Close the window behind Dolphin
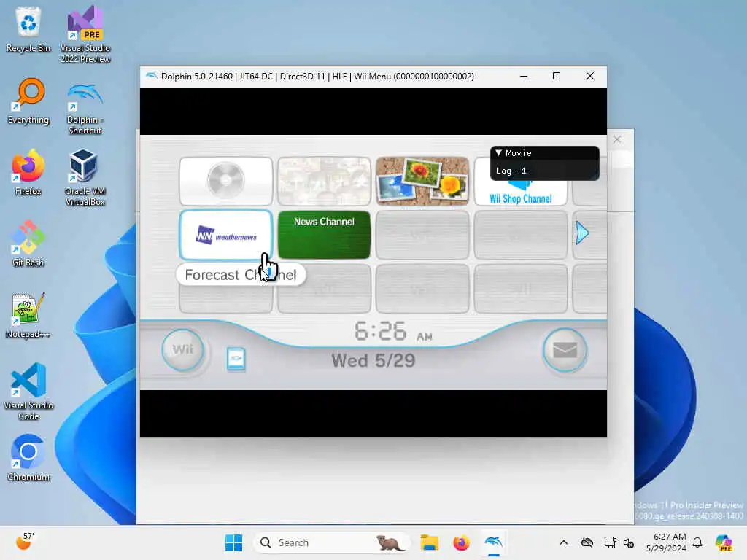This screenshot has width=747, height=560. point(617,139)
